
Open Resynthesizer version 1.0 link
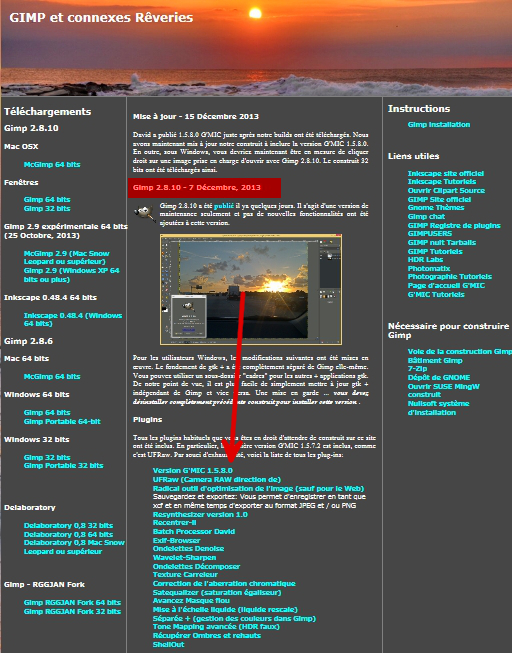click(200, 515)
